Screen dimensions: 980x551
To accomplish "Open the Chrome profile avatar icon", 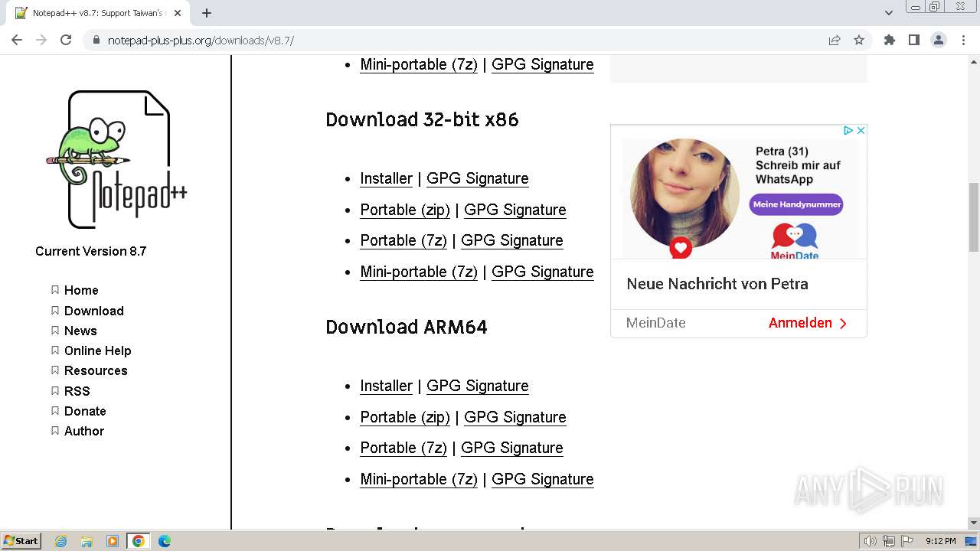I will 938,41.
